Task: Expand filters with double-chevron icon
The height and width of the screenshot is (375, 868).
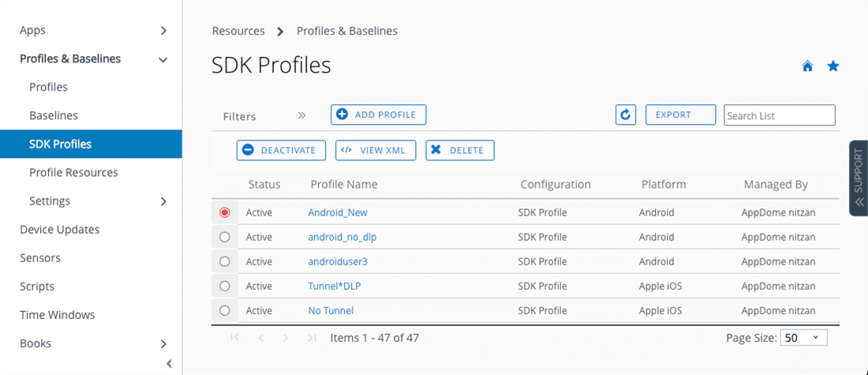Action: pyautogui.click(x=301, y=115)
